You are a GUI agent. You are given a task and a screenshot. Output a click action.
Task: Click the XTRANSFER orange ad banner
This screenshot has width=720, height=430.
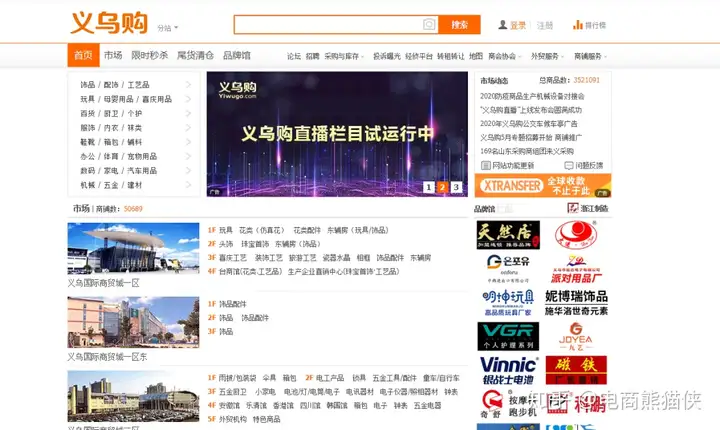[543, 186]
